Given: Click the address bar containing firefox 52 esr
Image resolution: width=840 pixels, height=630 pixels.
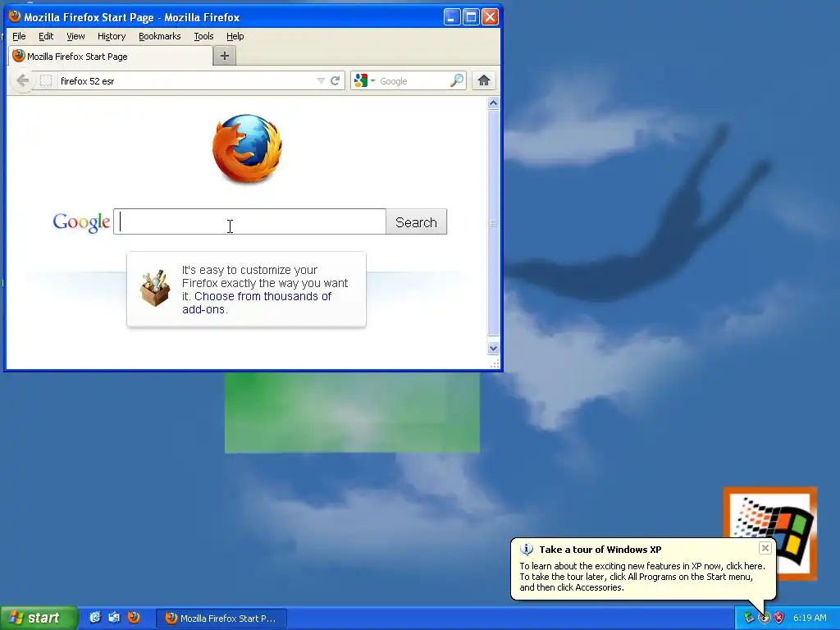Looking at the screenshot, I should click(188, 81).
